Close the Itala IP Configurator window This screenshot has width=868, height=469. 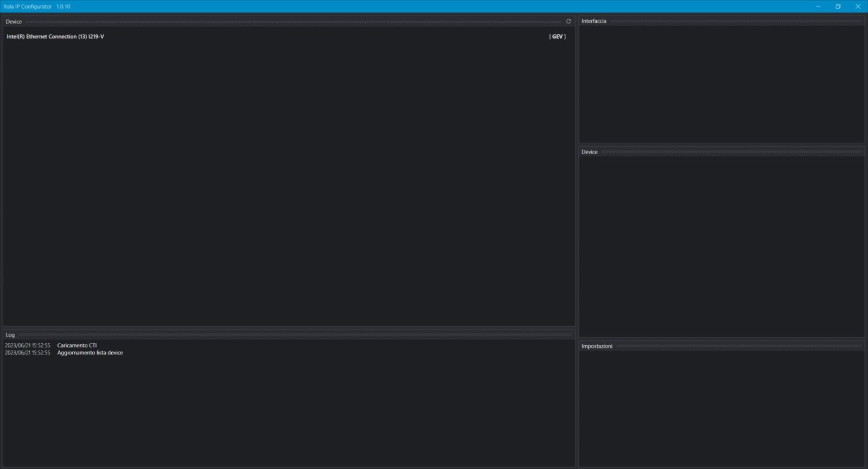click(858, 7)
